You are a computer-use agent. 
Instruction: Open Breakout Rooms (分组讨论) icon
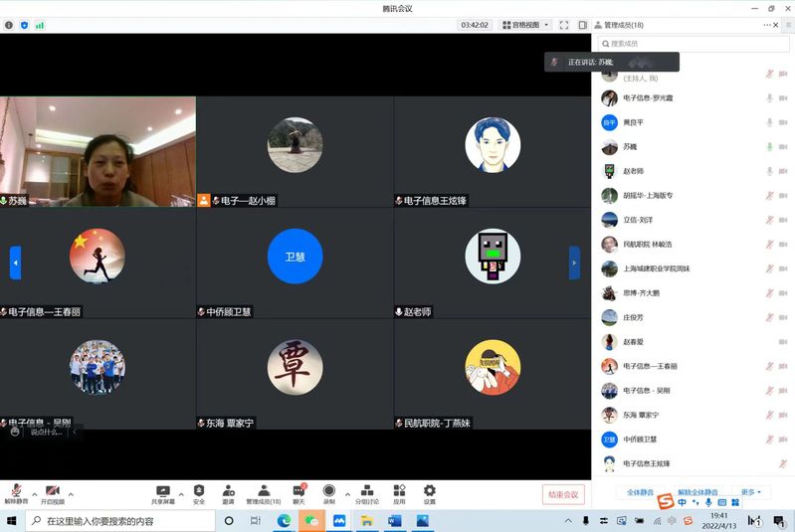coord(367,491)
